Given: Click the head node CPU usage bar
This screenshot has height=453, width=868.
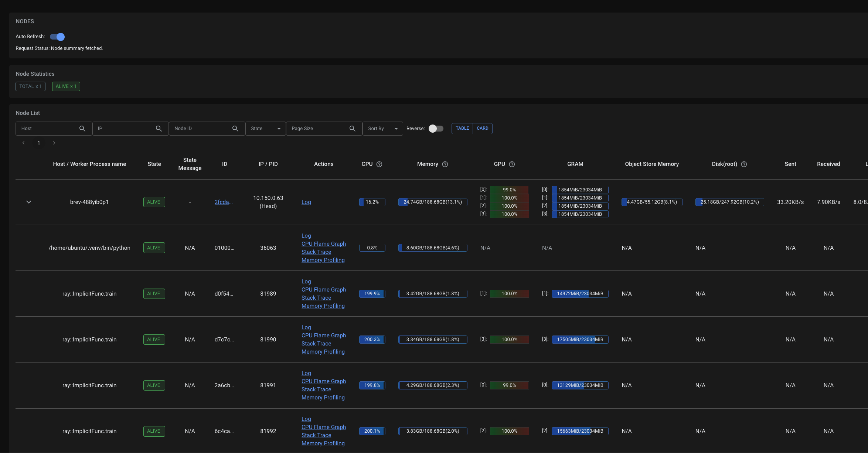Looking at the screenshot, I should tap(372, 202).
